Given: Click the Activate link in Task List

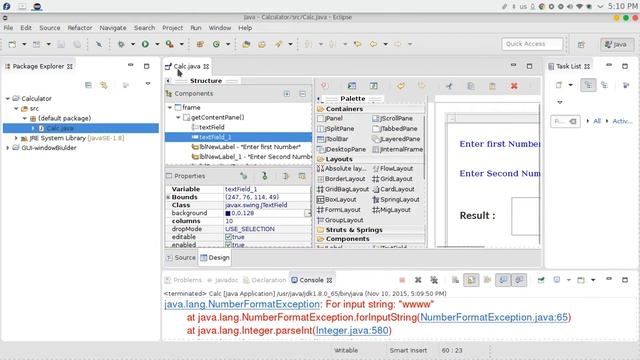Looking at the screenshot, I should (x=622, y=121).
